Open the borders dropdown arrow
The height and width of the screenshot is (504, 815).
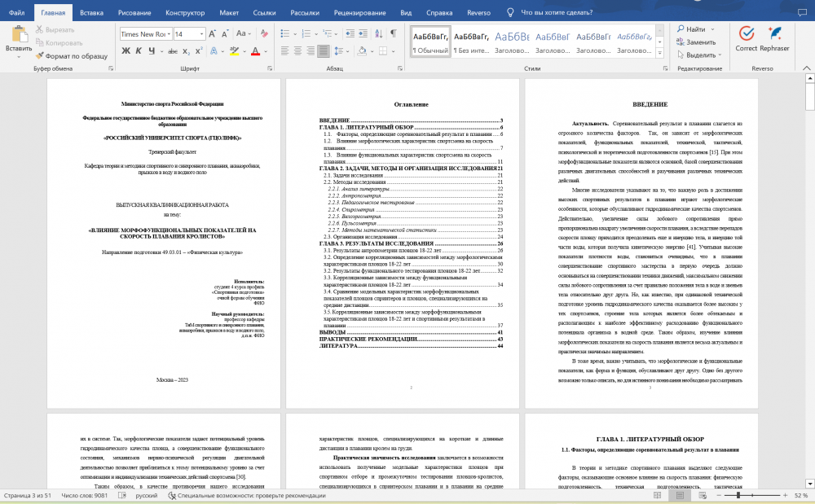[394, 51]
